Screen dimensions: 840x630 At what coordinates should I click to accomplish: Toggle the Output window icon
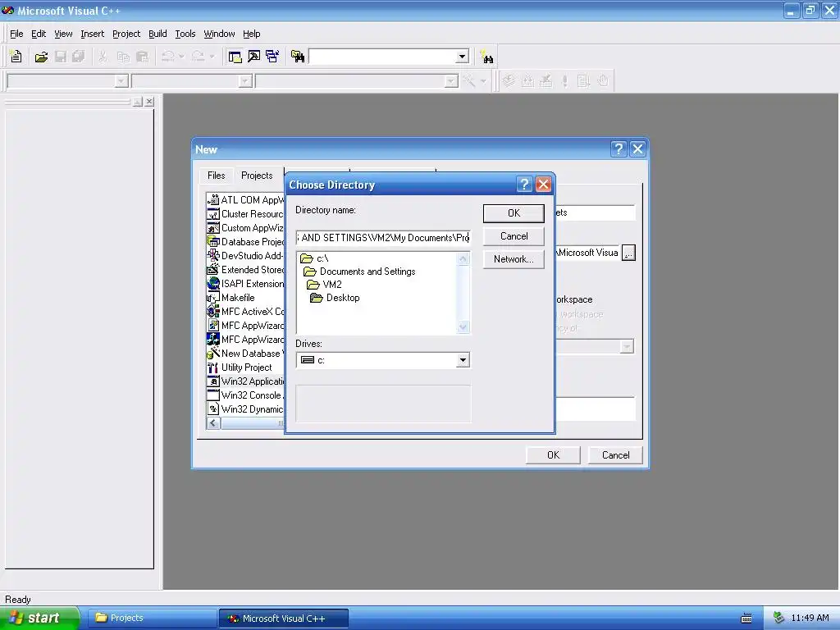point(254,57)
